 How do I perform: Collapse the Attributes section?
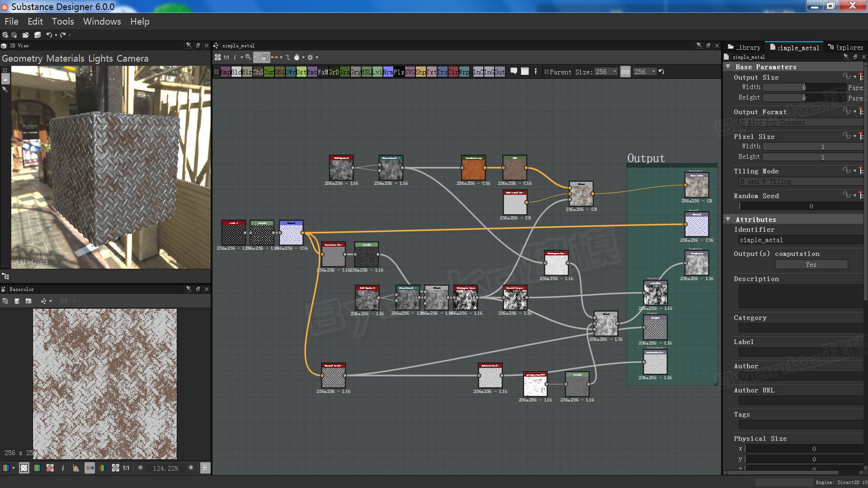click(x=728, y=219)
